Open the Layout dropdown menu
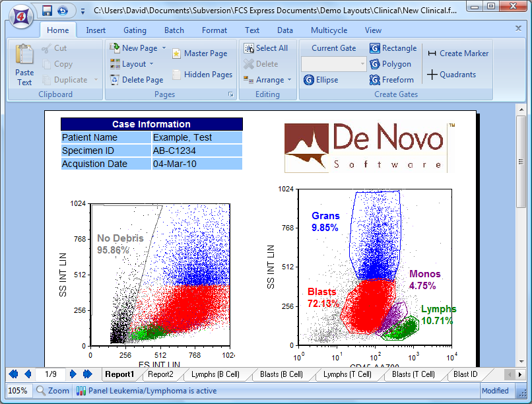The height and width of the screenshot is (404, 532). coord(151,64)
